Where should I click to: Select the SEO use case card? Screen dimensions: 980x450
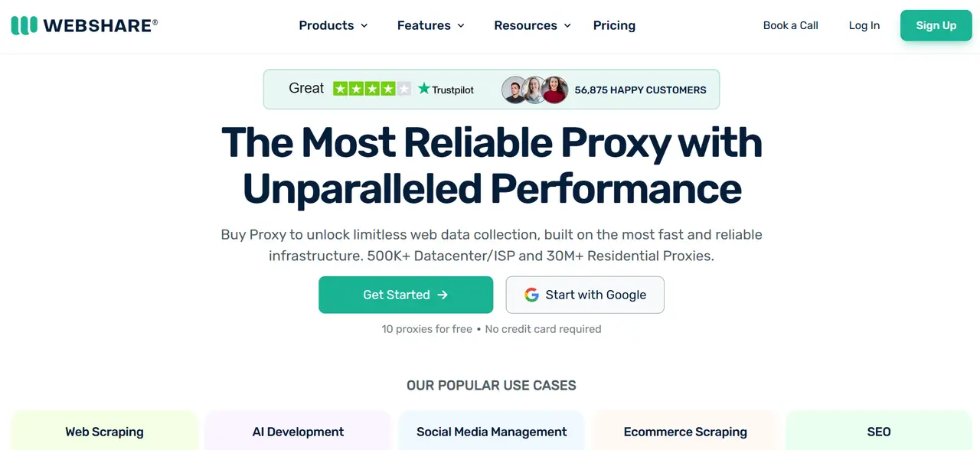click(879, 432)
